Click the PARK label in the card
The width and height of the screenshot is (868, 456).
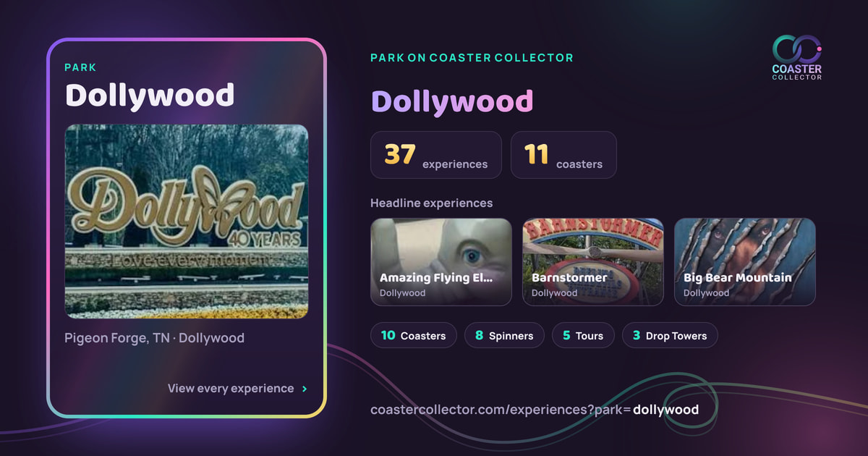click(80, 67)
